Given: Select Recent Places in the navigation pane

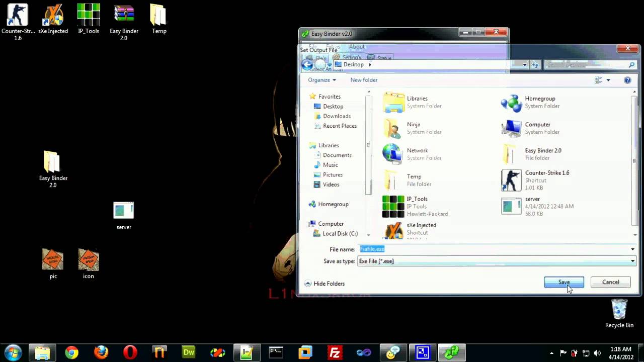Looking at the screenshot, I should (x=335, y=126).
